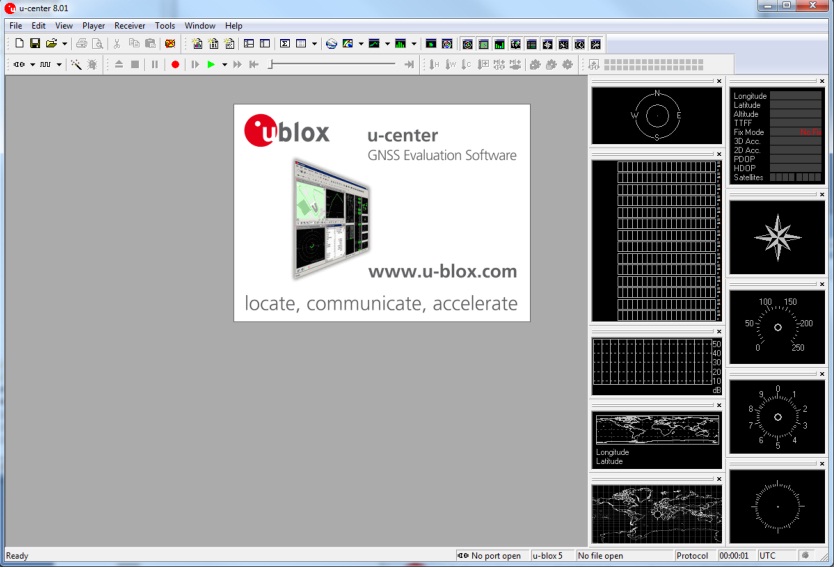Viewport: 836px width, 568px height.
Task: Open the Chart view green-line icon
Action: click(x=374, y=44)
